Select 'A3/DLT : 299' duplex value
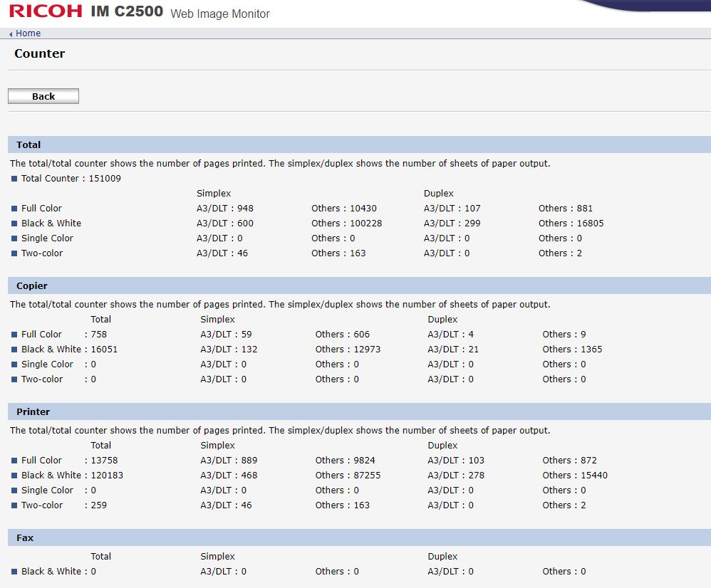The image size is (711, 588). [x=452, y=223]
